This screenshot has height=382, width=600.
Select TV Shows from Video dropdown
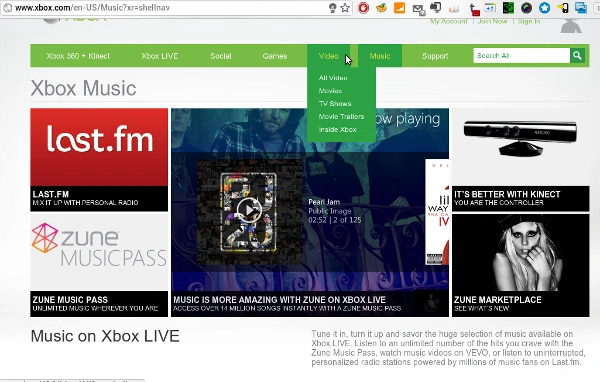[335, 104]
